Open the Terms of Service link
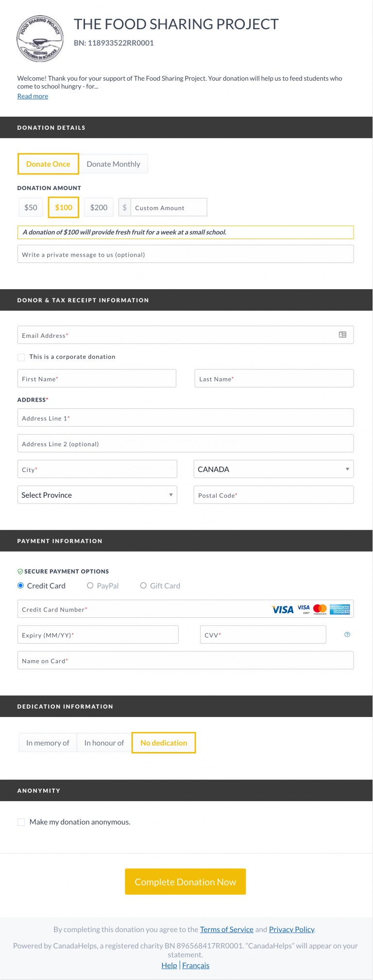Screen dimensions: 373x980 click(226, 929)
